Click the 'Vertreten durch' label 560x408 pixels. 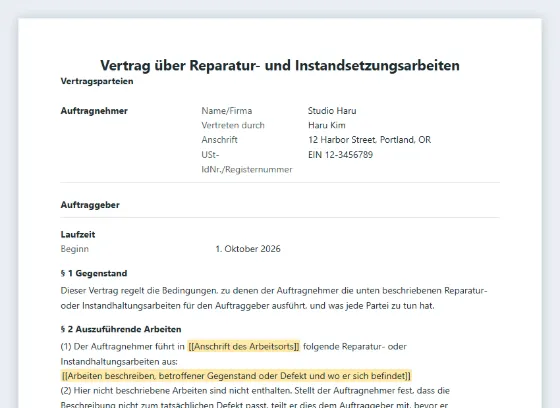[x=233, y=125]
